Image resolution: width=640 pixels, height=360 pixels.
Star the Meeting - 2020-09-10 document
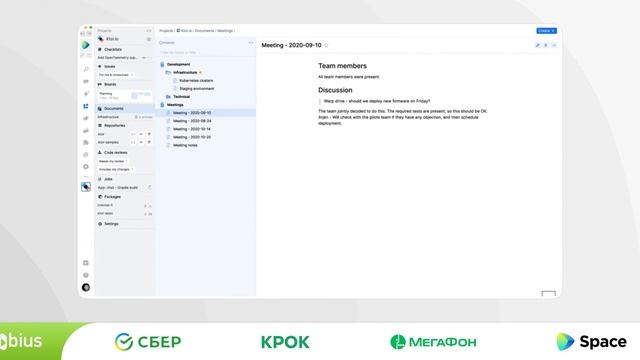click(x=326, y=45)
